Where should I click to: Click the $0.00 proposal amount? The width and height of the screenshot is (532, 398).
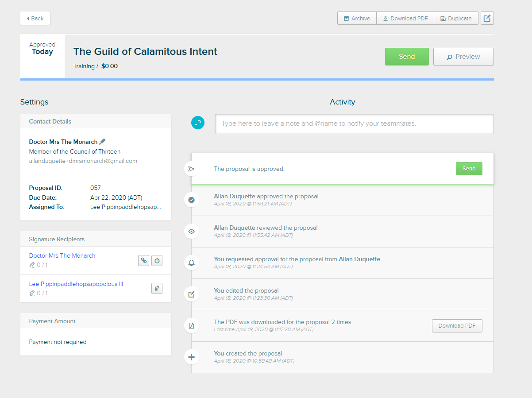pos(109,66)
